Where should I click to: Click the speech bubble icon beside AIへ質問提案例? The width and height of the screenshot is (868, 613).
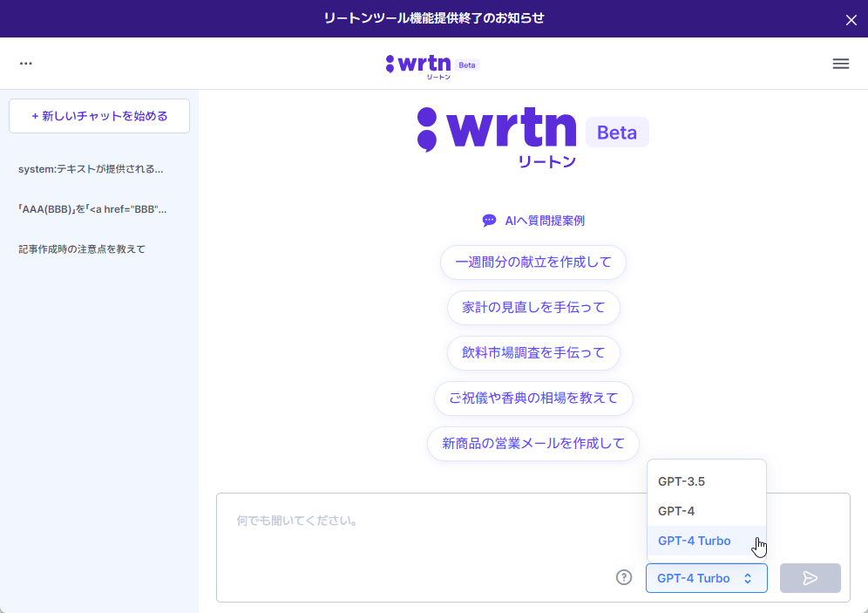[489, 221]
